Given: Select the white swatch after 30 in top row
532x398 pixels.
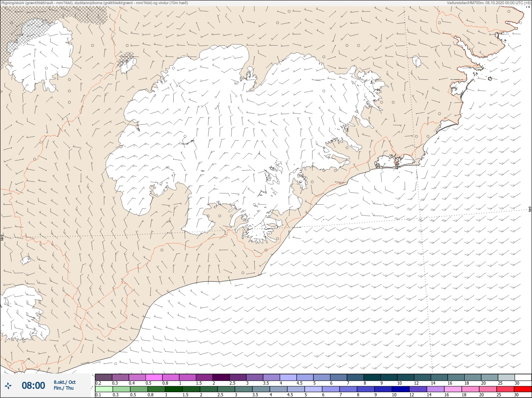Looking at the screenshot, I should coord(523,377).
